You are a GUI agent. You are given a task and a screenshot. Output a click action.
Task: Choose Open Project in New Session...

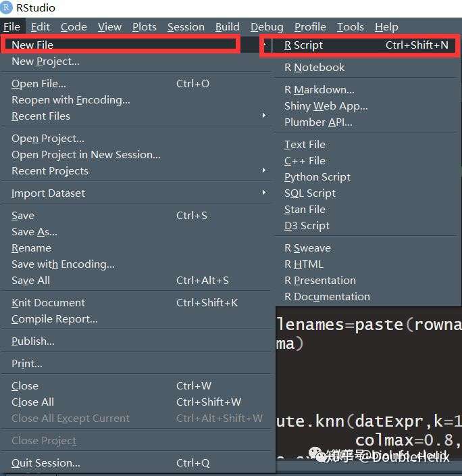coord(136,155)
